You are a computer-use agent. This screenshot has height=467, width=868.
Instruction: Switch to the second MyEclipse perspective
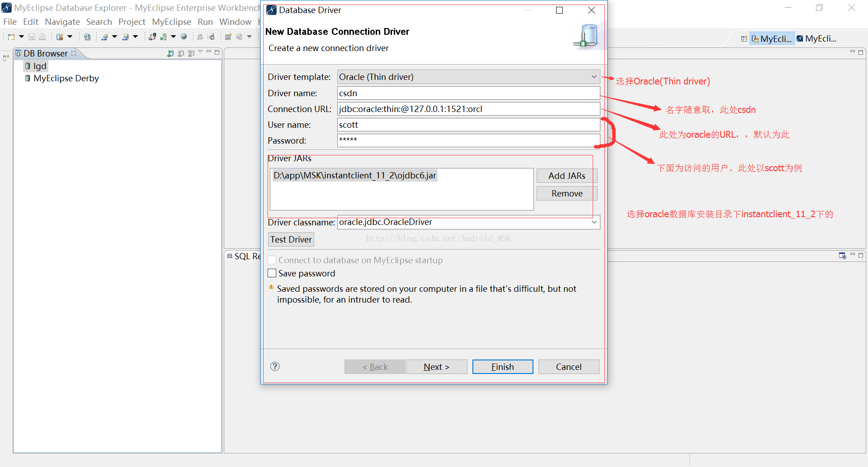[816, 39]
